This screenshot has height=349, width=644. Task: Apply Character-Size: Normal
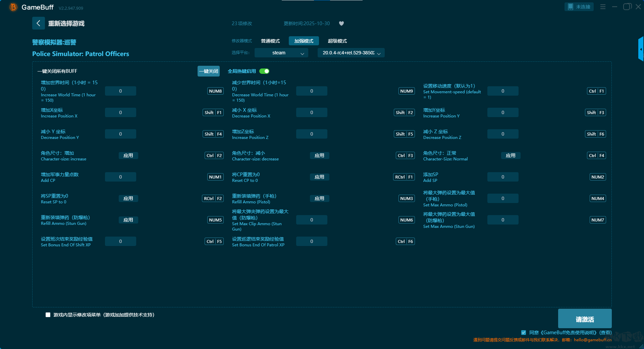[511, 155]
